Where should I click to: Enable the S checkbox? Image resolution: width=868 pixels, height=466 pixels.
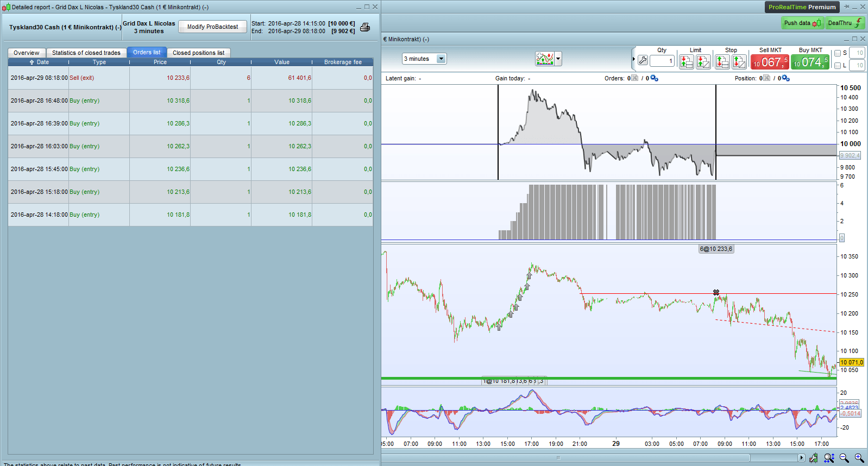pyautogui.click(x=838, y=53)
